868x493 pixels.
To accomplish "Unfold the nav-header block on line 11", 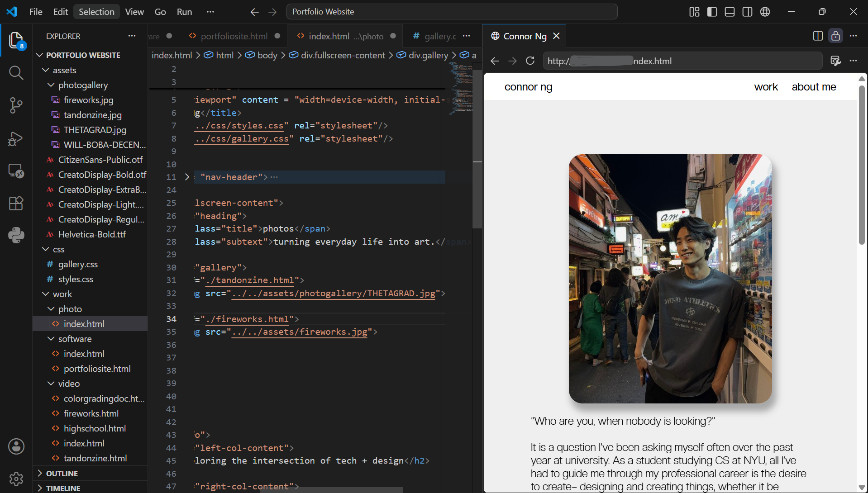I will coord(187,177).
